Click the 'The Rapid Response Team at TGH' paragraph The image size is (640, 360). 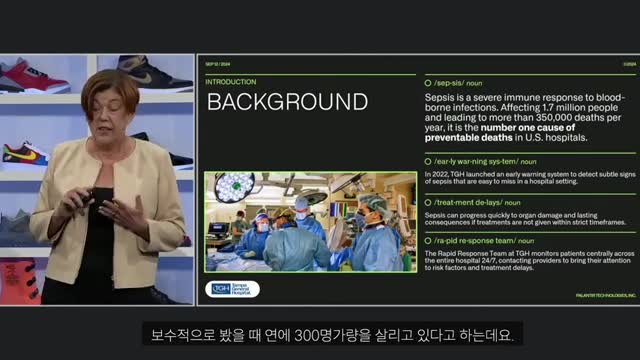(529, 260)
